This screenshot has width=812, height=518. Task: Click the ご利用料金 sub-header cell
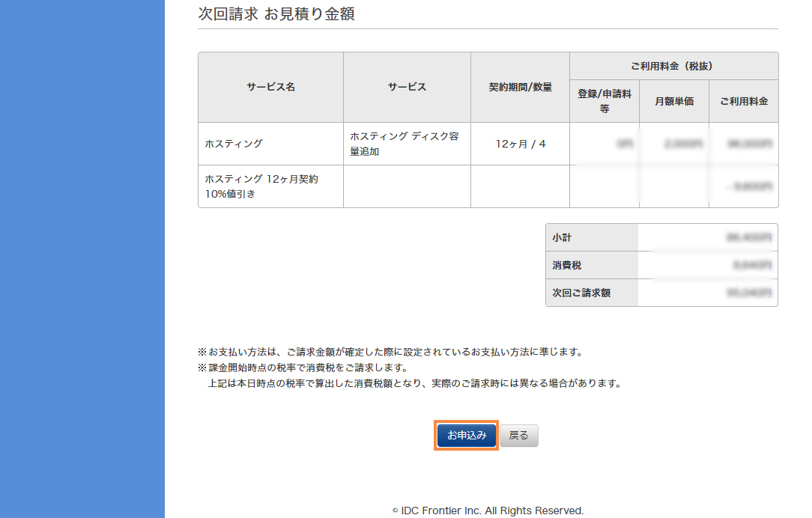(x=743, y=100)
